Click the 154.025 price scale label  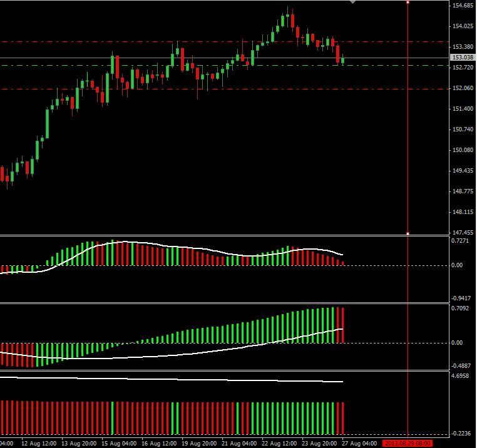tap(463, 26)
